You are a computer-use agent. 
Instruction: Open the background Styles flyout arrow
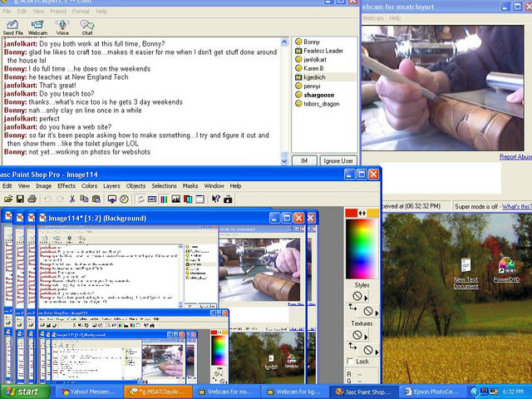pyautogui.click(x=377, y=313)
